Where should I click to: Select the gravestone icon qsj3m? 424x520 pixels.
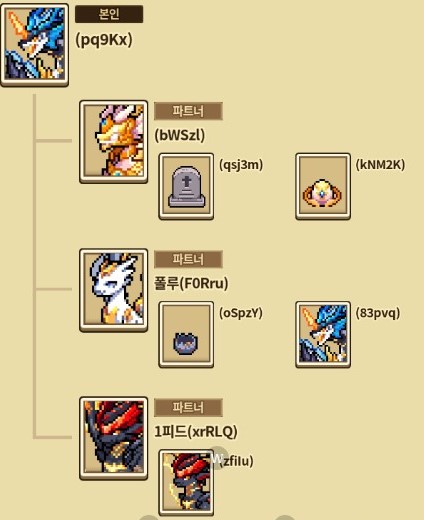tap(186, 186)
